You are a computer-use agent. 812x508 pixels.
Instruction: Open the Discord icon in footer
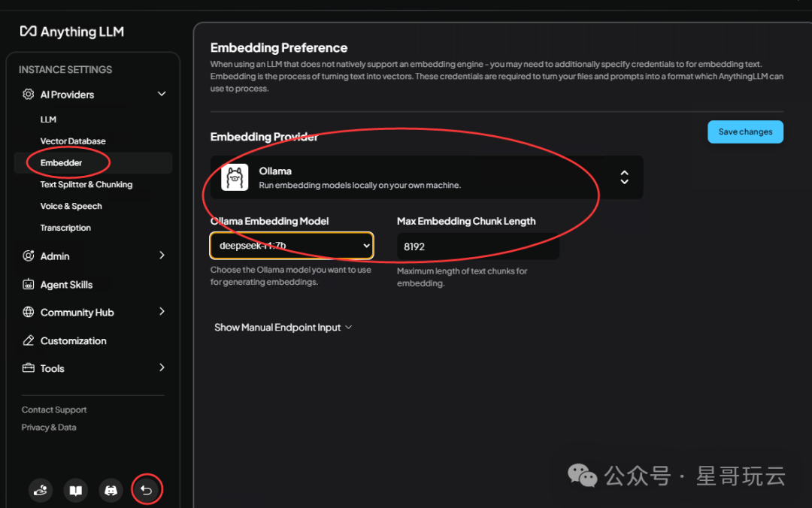click(111, 490)
